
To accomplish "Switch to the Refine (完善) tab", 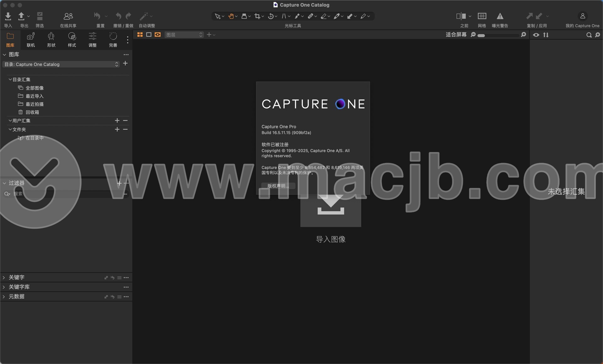I will pyautogui.click(x=113, y=40).
